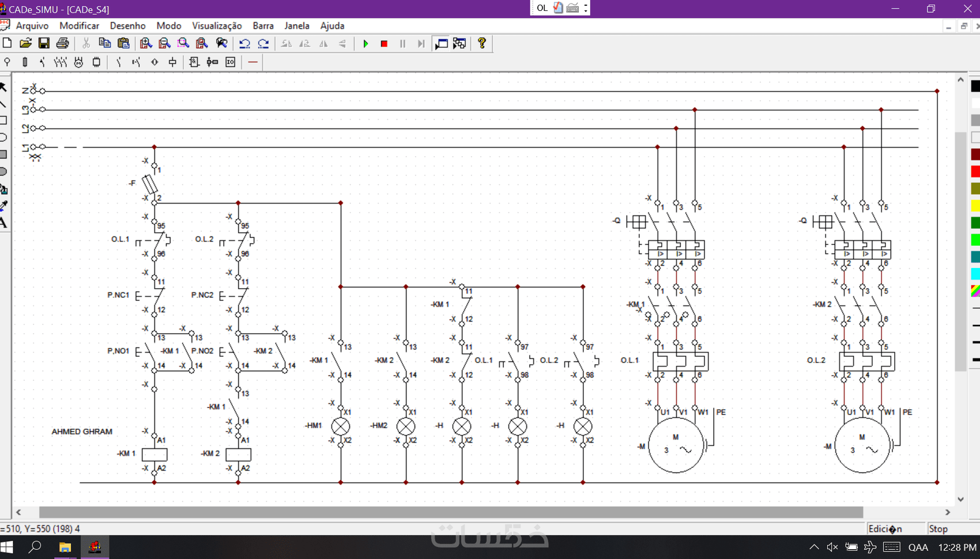Start the simulation with the green play button
The image size is (980, 559).
click(x=365, y=43)
